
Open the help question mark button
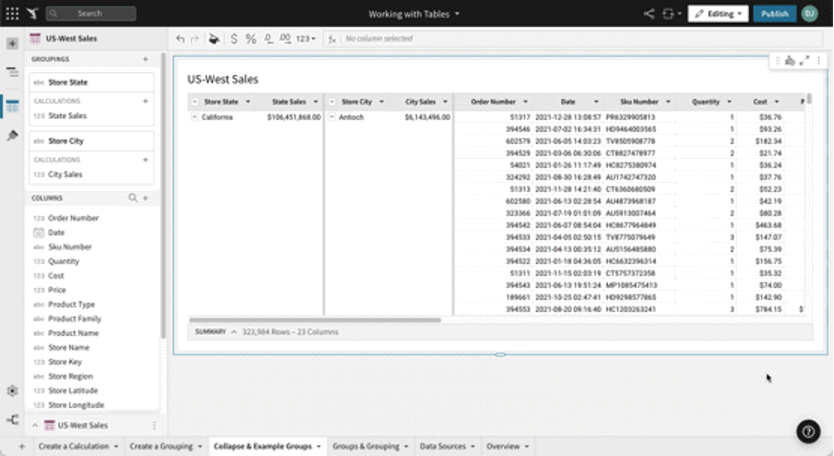coord(808,431)
